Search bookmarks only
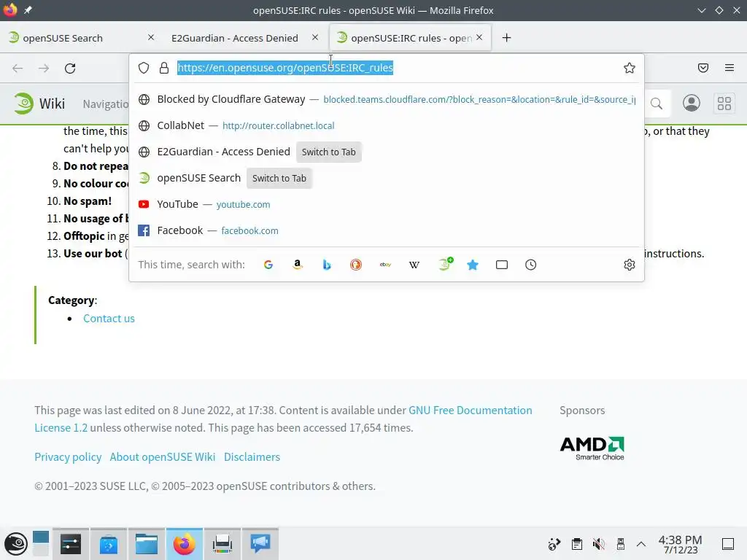Screen dimensions: 747x560 pyautogui.click(x=473, y=265)
